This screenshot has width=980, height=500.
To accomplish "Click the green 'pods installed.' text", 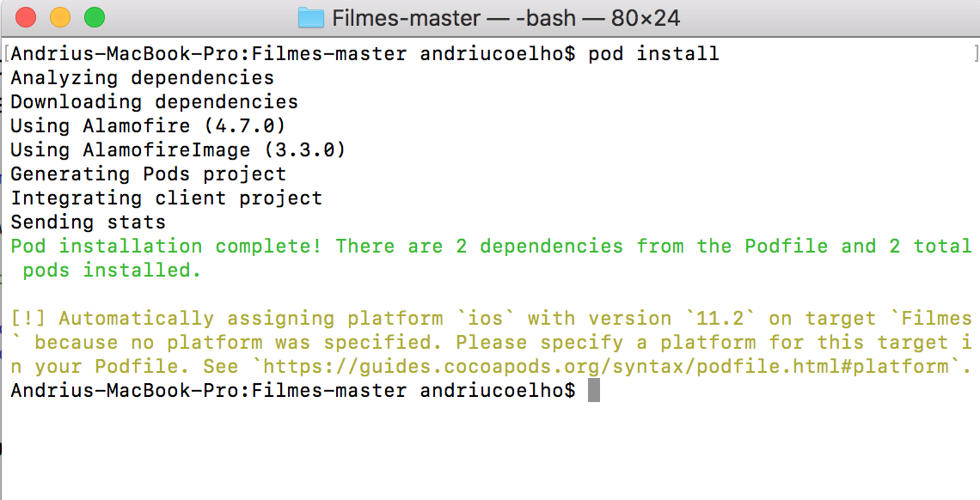I will [x=112, y=271].
